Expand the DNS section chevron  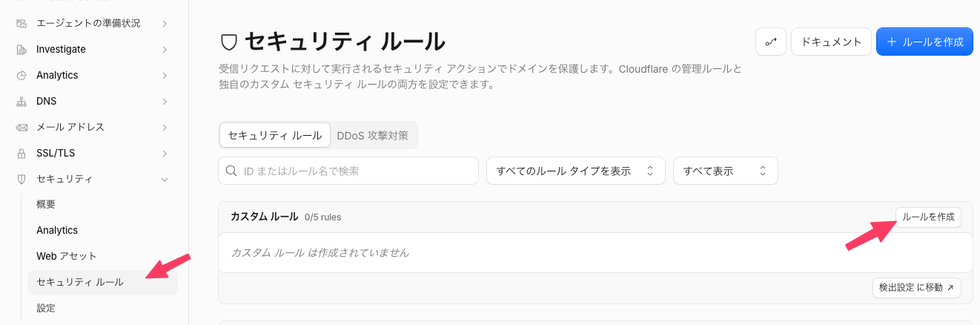[165, 101]
